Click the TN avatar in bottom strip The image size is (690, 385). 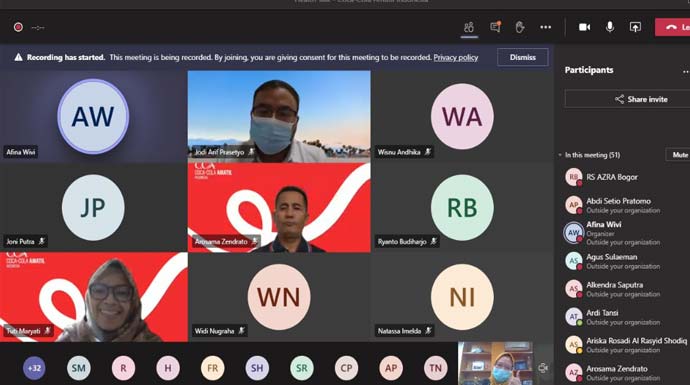(x=436, y=368)
